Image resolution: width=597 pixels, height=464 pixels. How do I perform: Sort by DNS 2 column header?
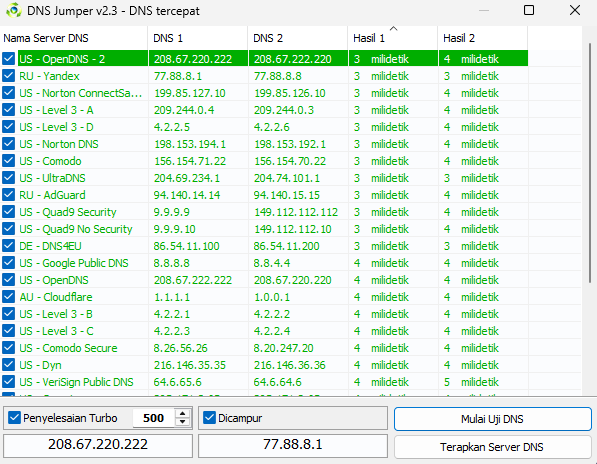pyautogui.click(x=298, y=38)
